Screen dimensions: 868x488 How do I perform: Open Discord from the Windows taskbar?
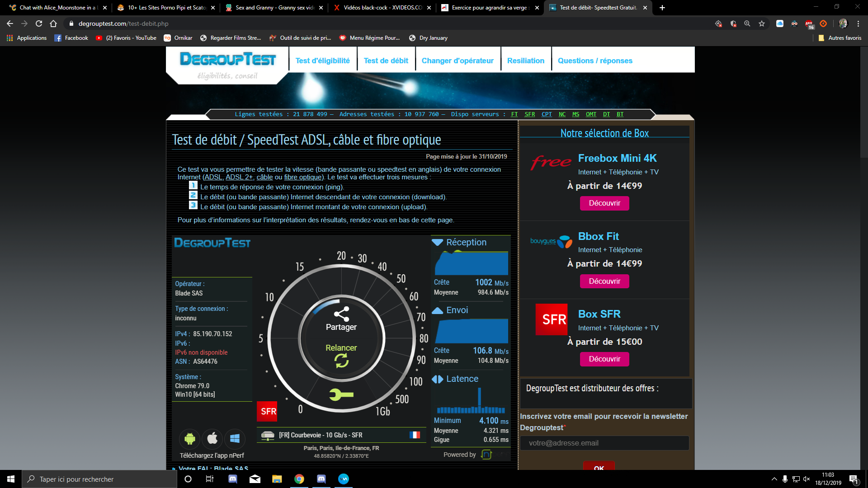click(233, 479)
